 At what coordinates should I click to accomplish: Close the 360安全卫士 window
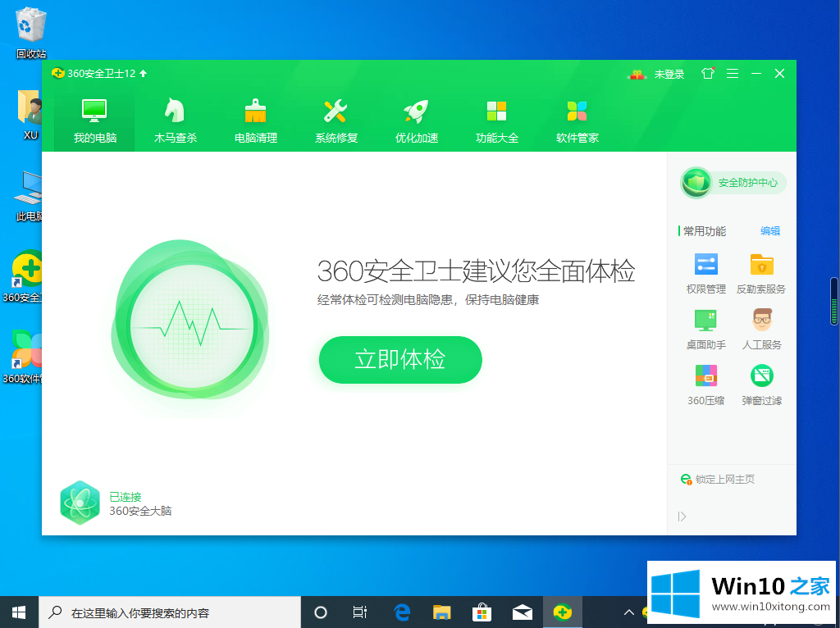(779, 73)
